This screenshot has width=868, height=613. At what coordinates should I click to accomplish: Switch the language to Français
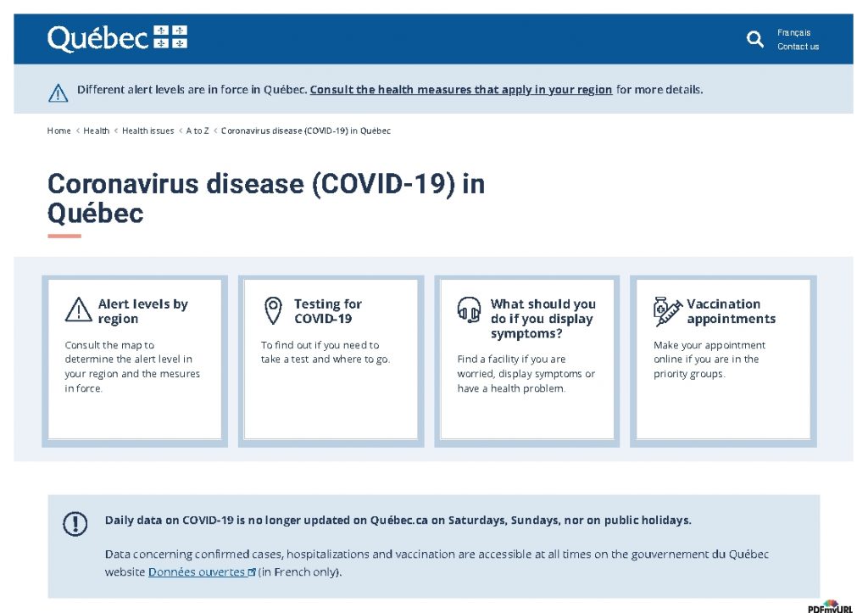793,32
